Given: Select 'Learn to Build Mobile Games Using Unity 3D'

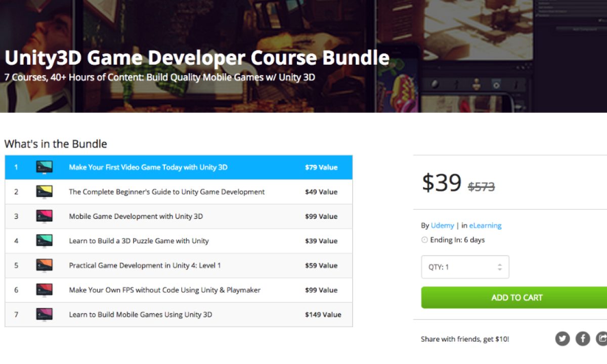Looking at the screenshot, I should coord(141,314).
